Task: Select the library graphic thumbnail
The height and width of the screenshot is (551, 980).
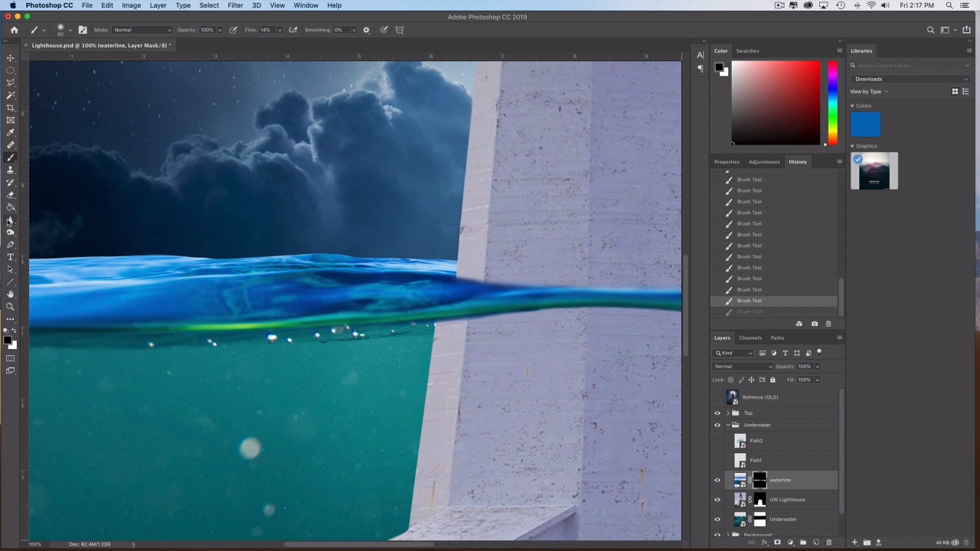Action: 874,171
